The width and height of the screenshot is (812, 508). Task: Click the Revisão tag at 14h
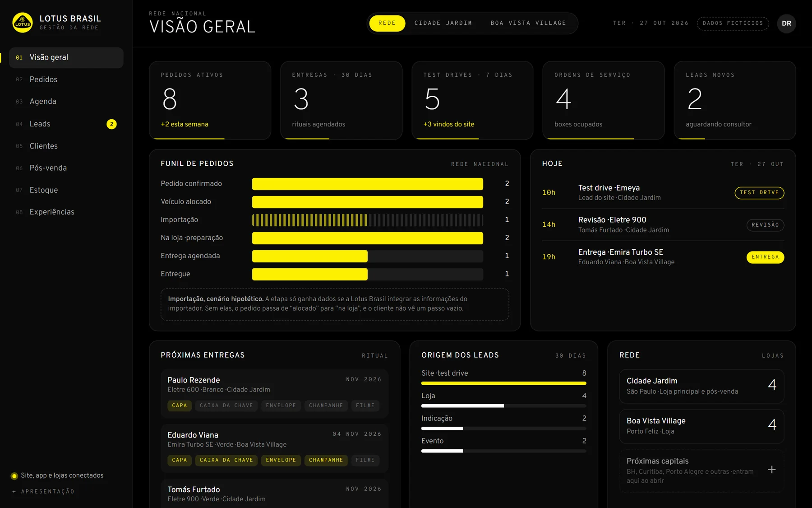pyautogui.click(x=765, y=225)
